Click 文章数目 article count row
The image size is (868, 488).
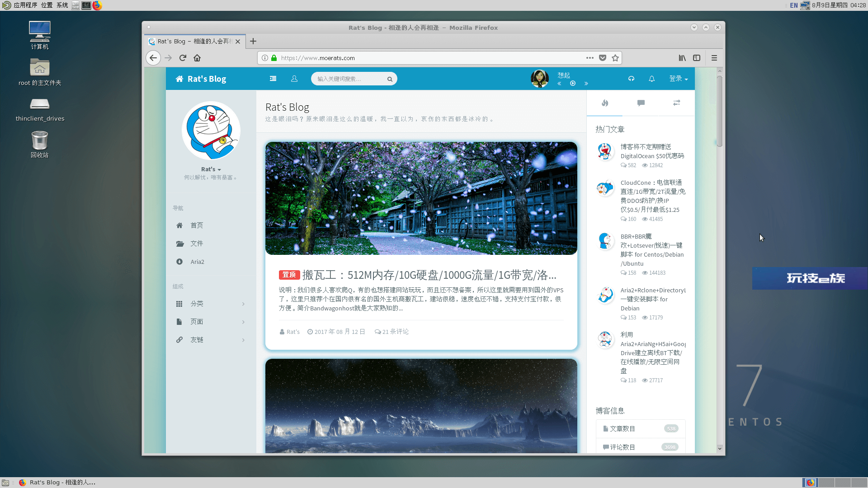tap(641, 429)
